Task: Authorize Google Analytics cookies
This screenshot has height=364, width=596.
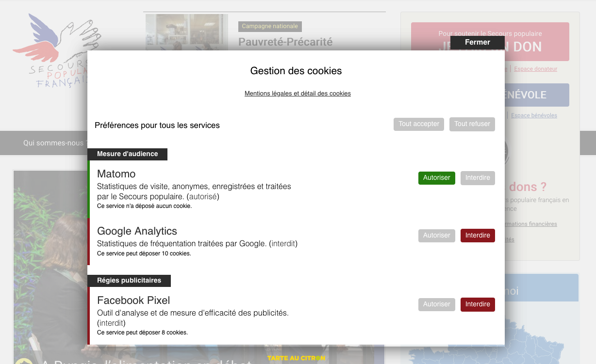Action: [436, 236]
